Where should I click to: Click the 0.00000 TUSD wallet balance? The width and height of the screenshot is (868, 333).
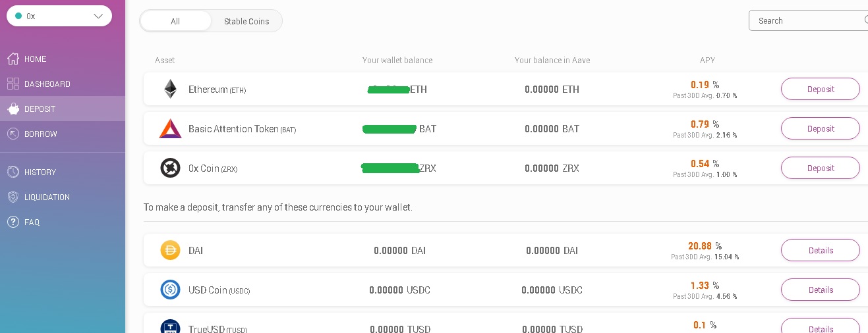(399, 328)
